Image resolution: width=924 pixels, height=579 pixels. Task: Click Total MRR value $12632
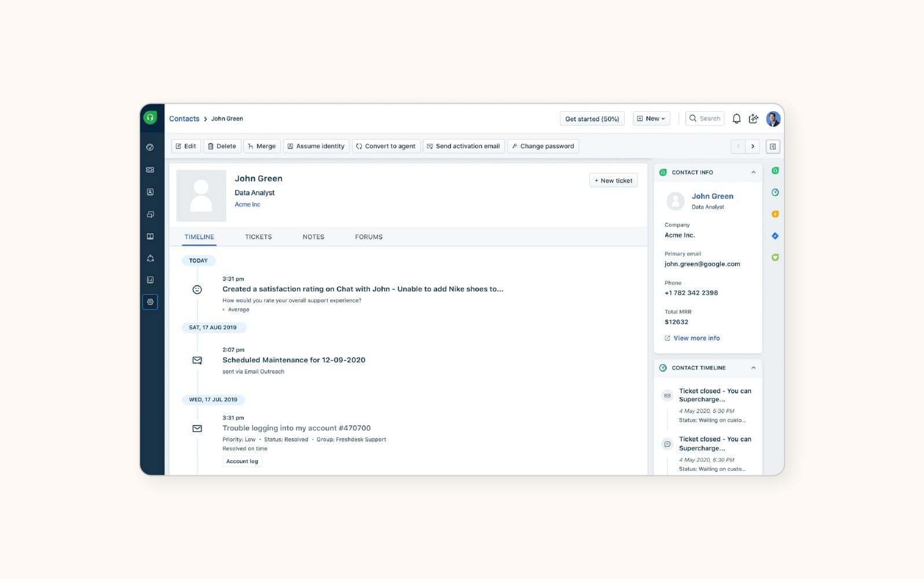point(676,322)
